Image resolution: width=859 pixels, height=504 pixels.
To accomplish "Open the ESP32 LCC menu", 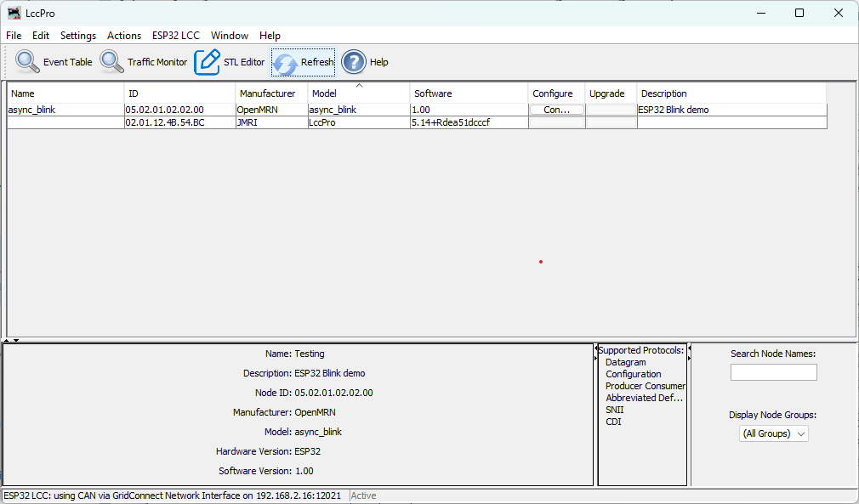I will tap(176, 36).
